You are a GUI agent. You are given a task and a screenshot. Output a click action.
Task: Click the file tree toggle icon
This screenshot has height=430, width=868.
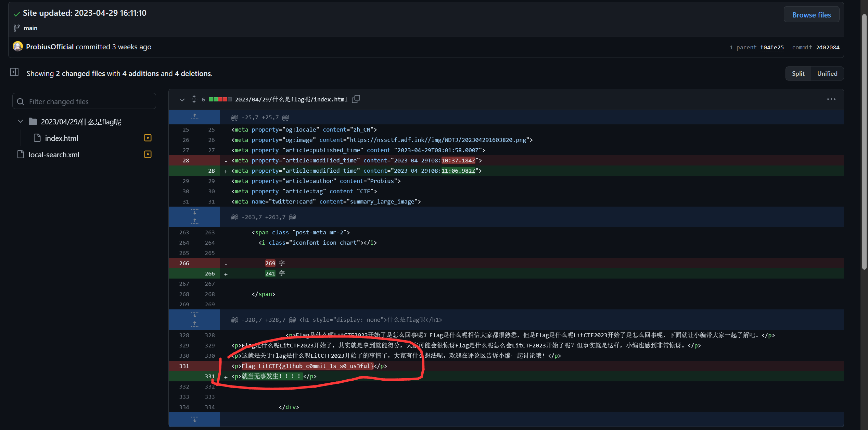pyautogui.click(x=14, y=72)
